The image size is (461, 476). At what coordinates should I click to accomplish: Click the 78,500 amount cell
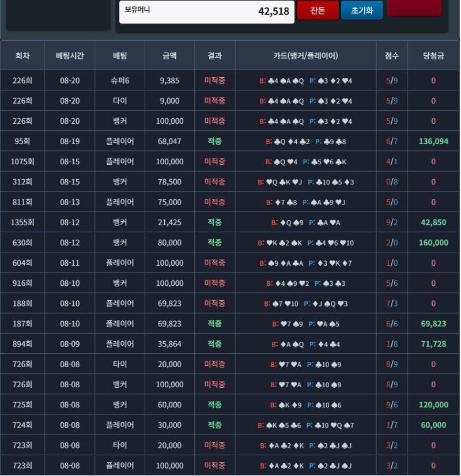click(169, 182)
